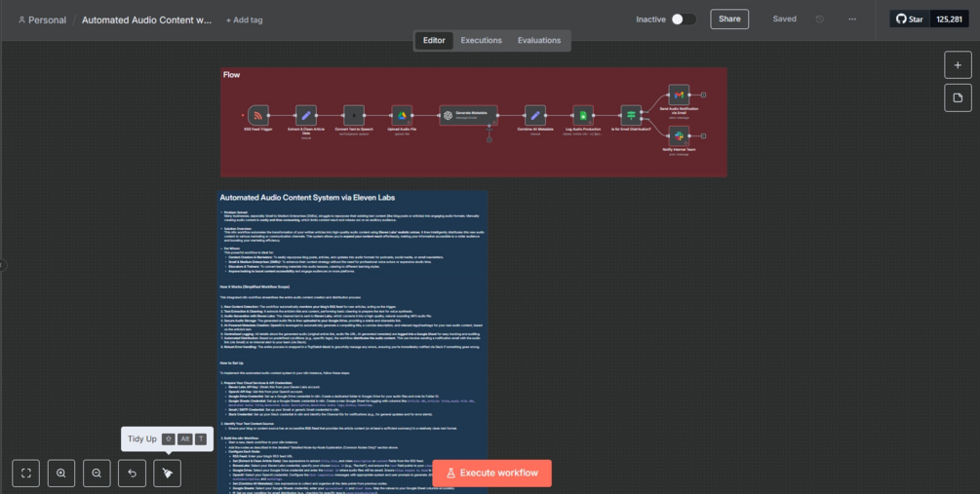Image resolution: width=980 pixels, height=494 pixels.
Task: Click the How to Set Up heading
Action: click(231, 362)
